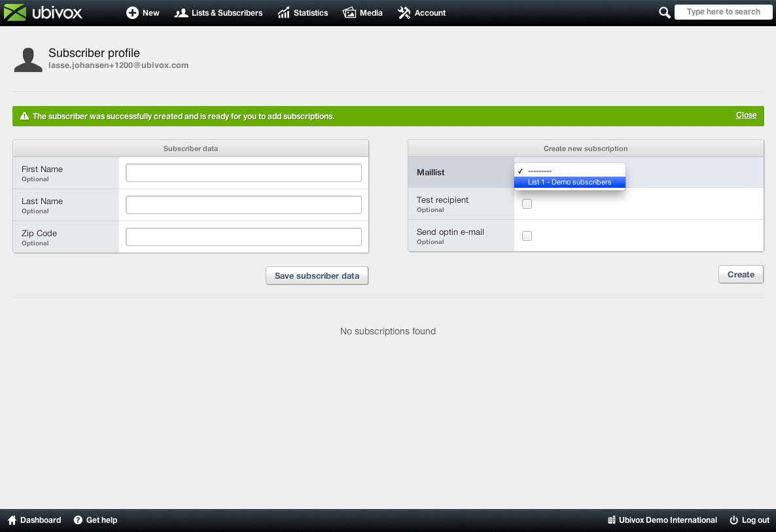This screenshot has width=776, height=532.
Task: Select List 1 - Demo subscribers option
Action: click(x=570, y=182)
